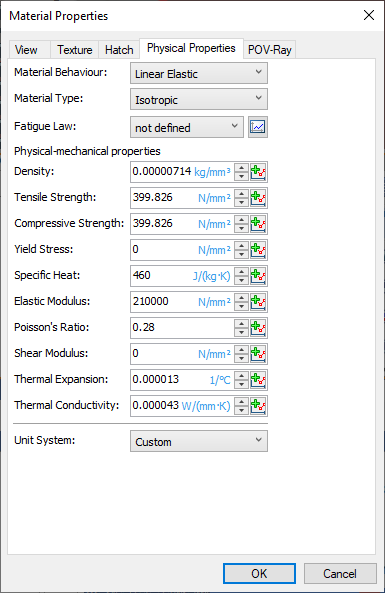Click the Poisson's Ratio graph variable icon

click(x=258, y=328)
